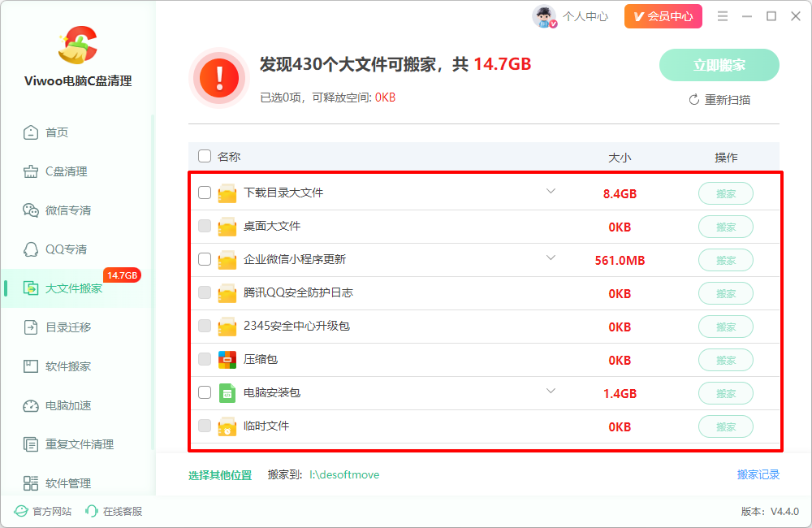812x528 pixels.
Task: Check the 2345安全中心升级包 checkbox
Action: point(205,326)
